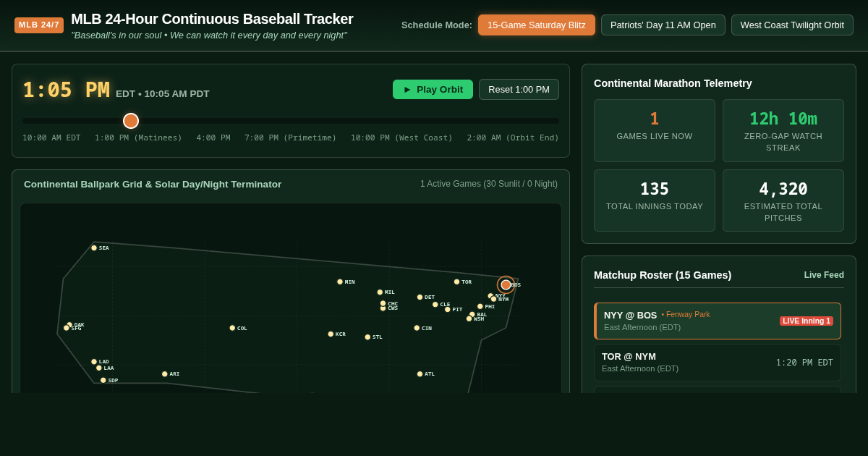This screenshot has width=868, height=456.
Task: Select the ATL stadium marker
Action: click(x=420, y=374)
